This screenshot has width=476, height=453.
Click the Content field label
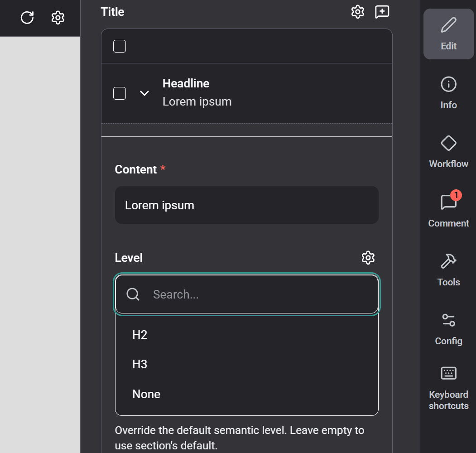click(135, 169)
